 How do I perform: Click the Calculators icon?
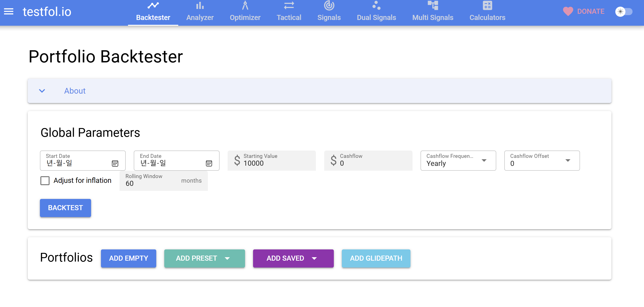[x=487, y=5]
